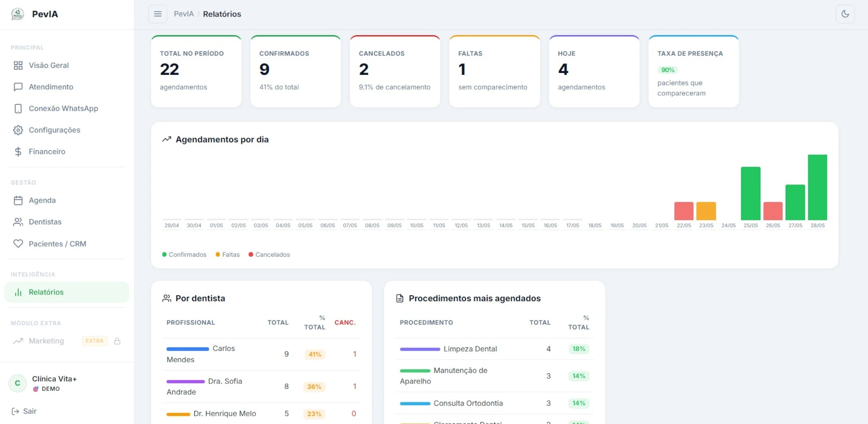868x424 pixels.
Task: Select the Total no Período card
Action: pyautogui.click(x=196, y=71)
